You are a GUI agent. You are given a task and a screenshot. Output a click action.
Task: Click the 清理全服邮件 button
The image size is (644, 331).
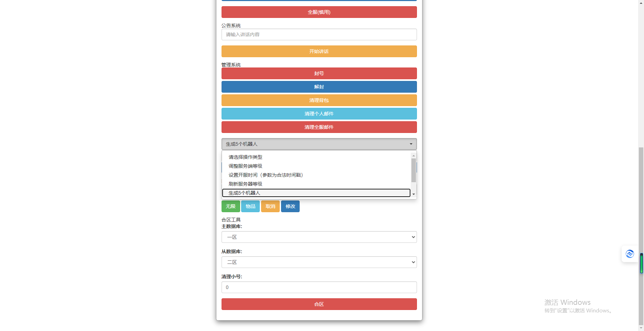[319, 127]
